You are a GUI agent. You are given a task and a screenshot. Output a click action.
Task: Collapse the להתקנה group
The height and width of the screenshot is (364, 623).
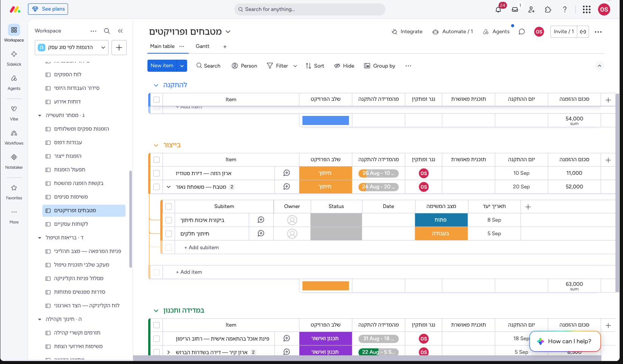pos(156,85)
